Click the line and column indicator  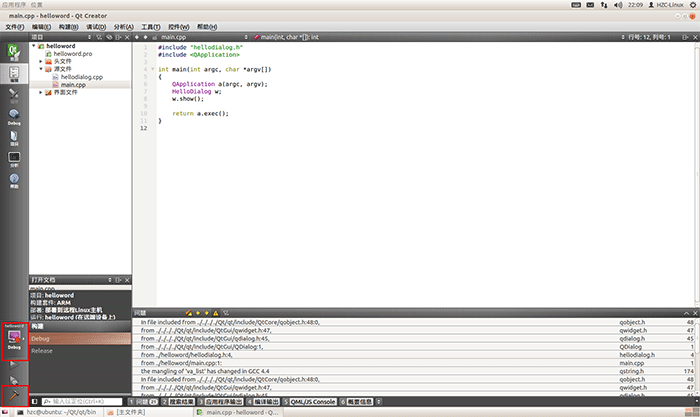click(649, 37)
